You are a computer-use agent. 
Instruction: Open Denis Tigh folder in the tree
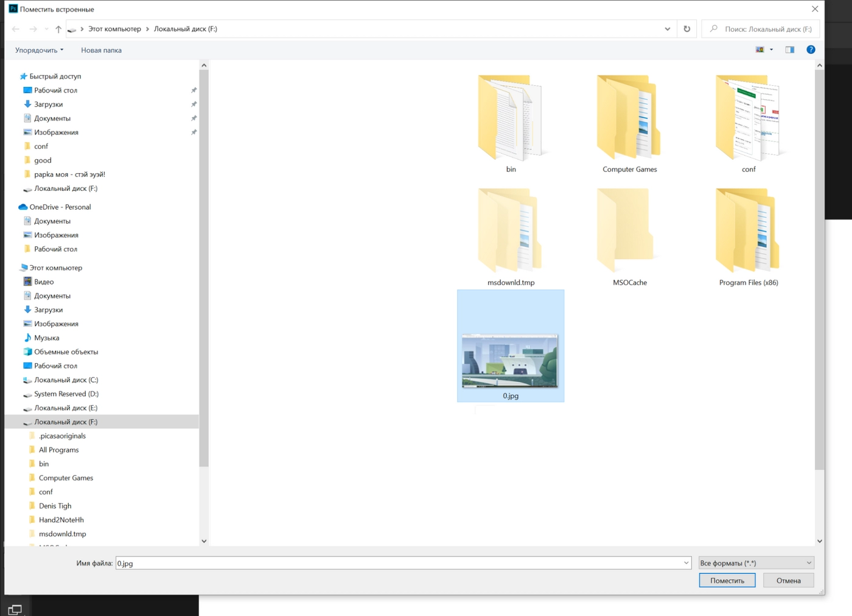coord(55,506)
